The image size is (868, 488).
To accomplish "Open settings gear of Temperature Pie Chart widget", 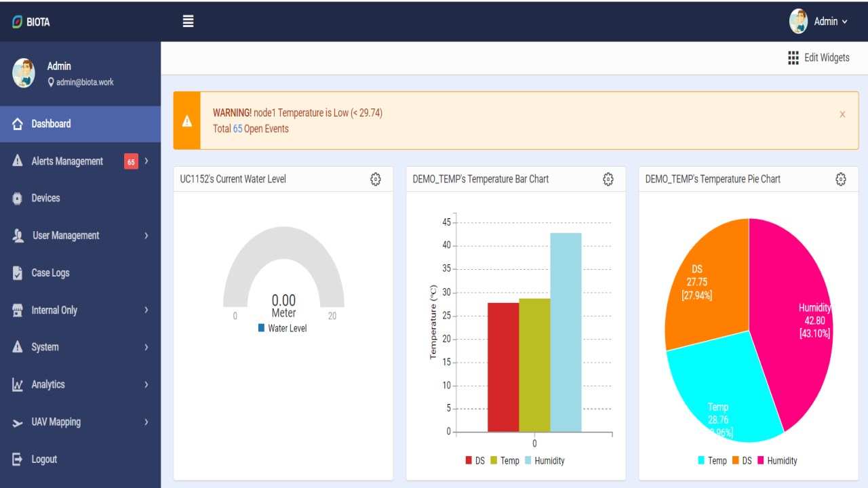I will (841, 179).
